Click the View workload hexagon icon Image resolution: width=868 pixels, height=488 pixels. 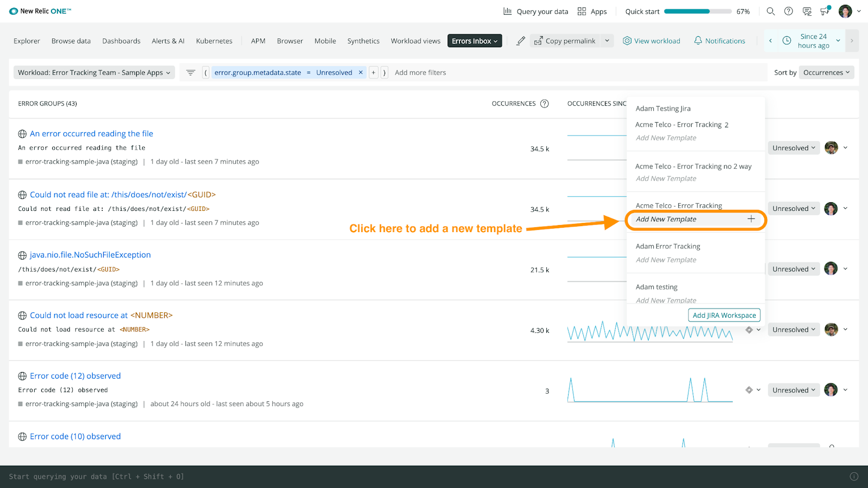point(627,41)
